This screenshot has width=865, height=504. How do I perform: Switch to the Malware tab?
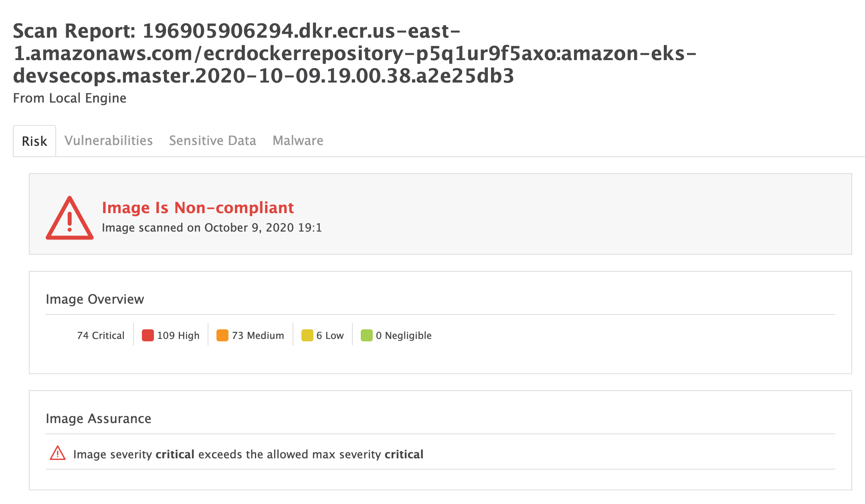point(298,141)
